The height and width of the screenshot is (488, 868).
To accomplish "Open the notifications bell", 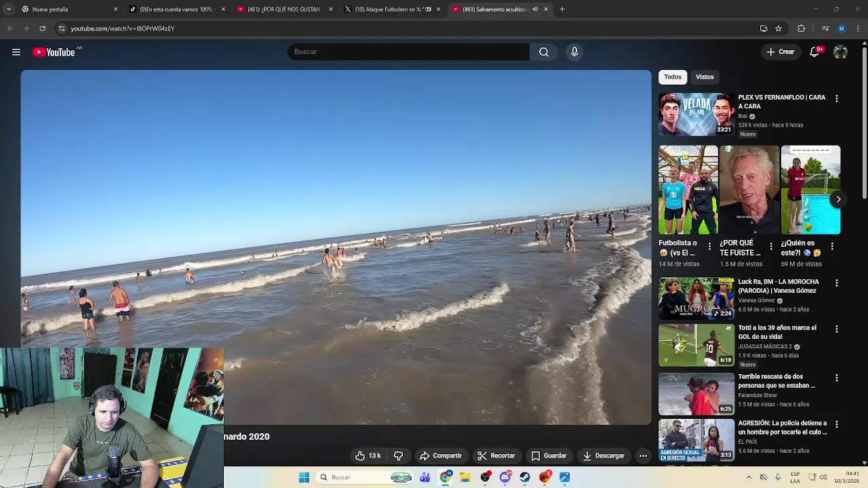I will (x=814, y=52).
